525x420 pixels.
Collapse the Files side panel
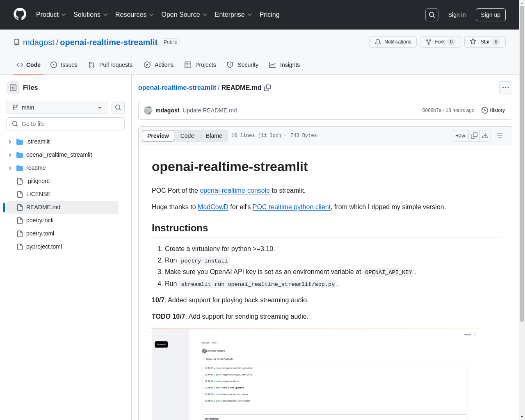(13, 88)
